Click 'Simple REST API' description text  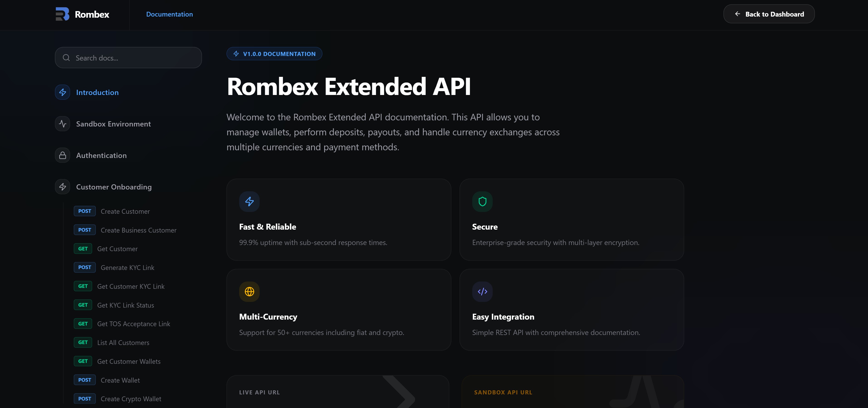pyautogui.click(x=556, y=333)
